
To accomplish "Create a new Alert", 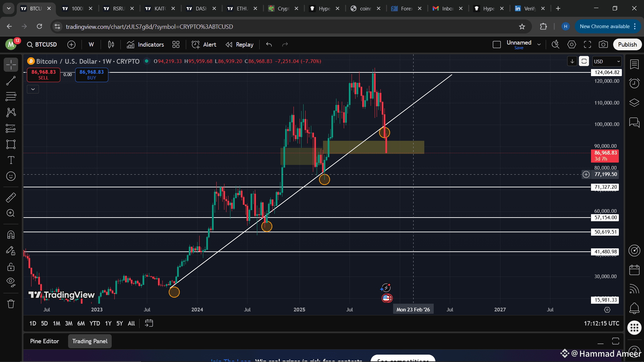I will 204,45.
